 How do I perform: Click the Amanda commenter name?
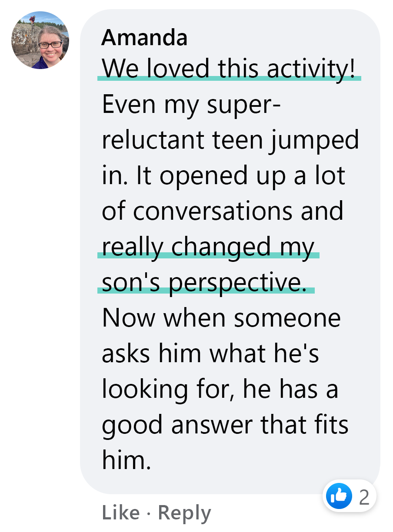(144, 38)
